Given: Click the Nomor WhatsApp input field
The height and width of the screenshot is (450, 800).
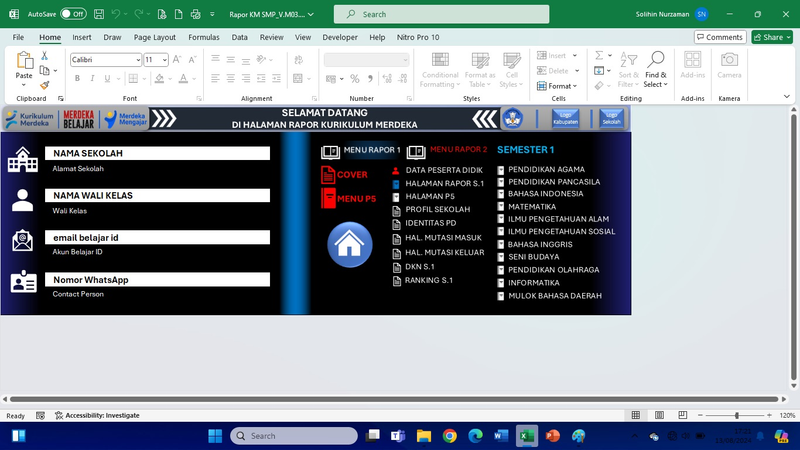Looking at the screenshot, I should 157,280.
